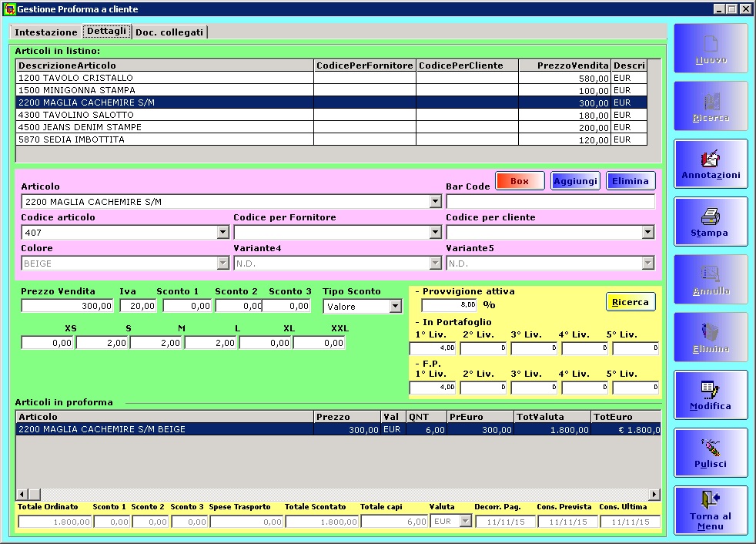This screenshot has height=544, width=756.
Task: Open the Ricerca sidebar button
Action: pyautogui.click(x=711, y=106)
